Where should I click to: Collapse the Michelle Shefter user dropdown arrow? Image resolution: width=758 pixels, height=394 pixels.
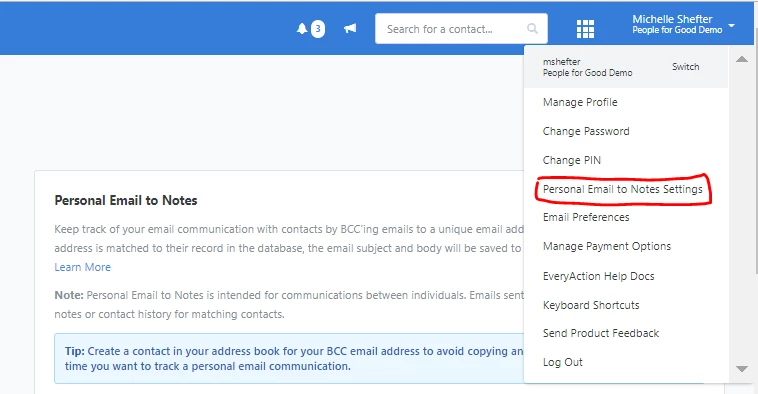pos(731,25)
